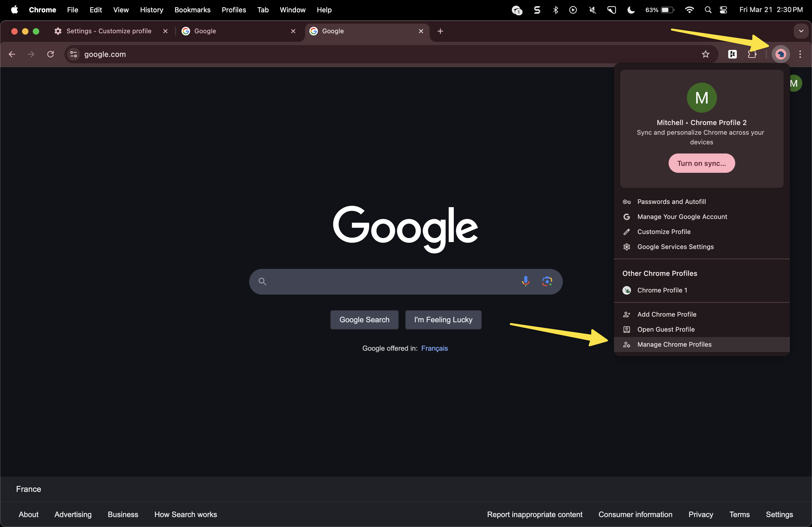Image resolution: width=812 pixels, height=527 pixels.
Task: Click large M avatar in profile popup
Action: point(701,98)
